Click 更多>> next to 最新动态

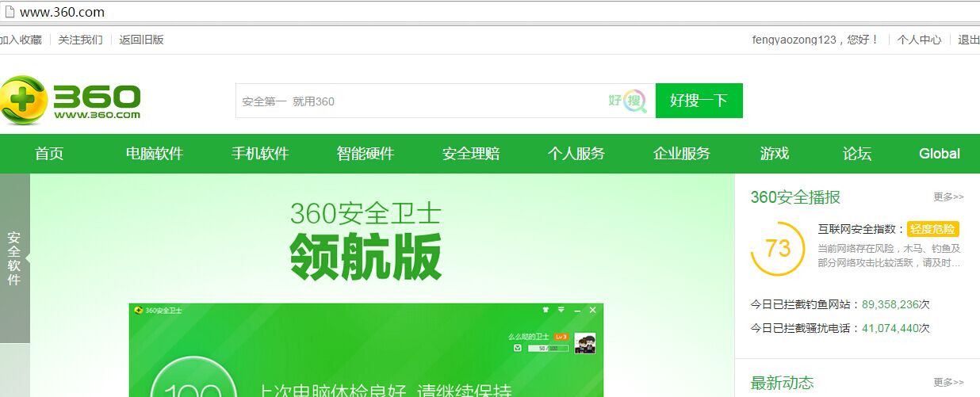pos(949,383)
